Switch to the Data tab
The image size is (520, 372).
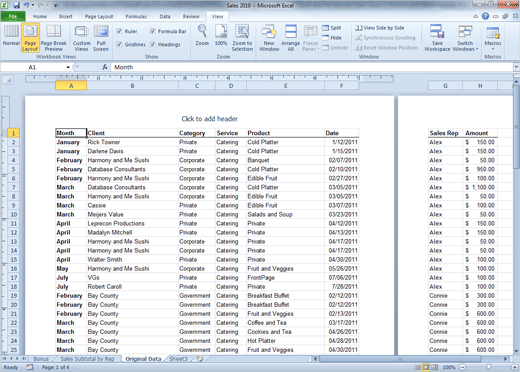(x=165, y=16)
